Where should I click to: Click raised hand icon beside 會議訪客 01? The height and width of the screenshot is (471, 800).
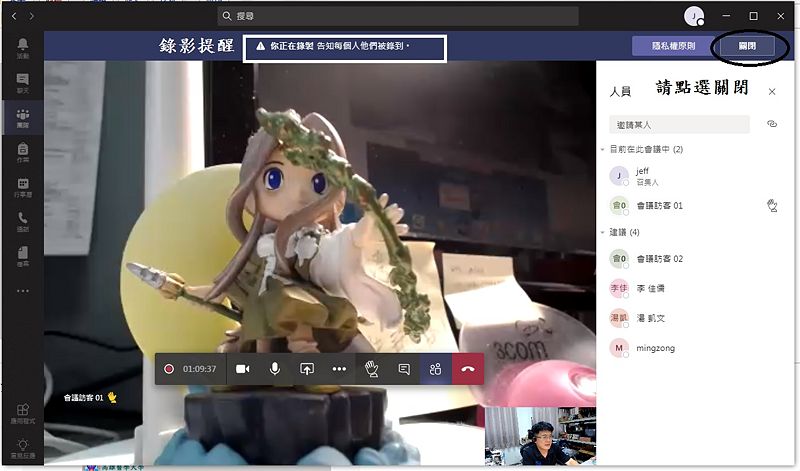tap(772, 206)
